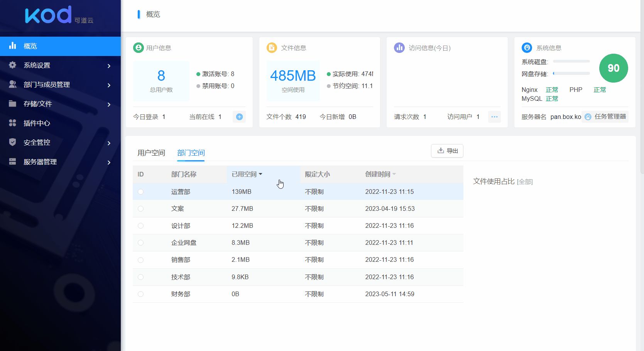644x351 pixels.
Task: Expand the 部门与成员管理 submenu arrow
Action: 109,85
